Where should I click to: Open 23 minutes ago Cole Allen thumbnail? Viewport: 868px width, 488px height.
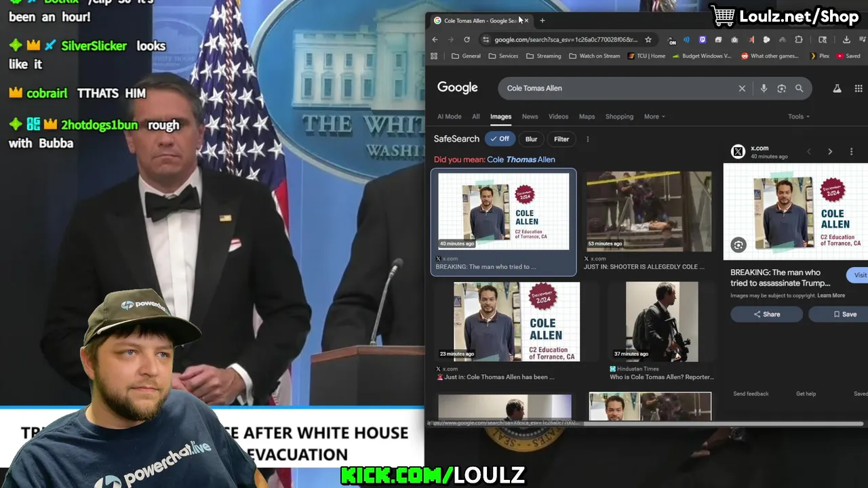click(517, 322)
